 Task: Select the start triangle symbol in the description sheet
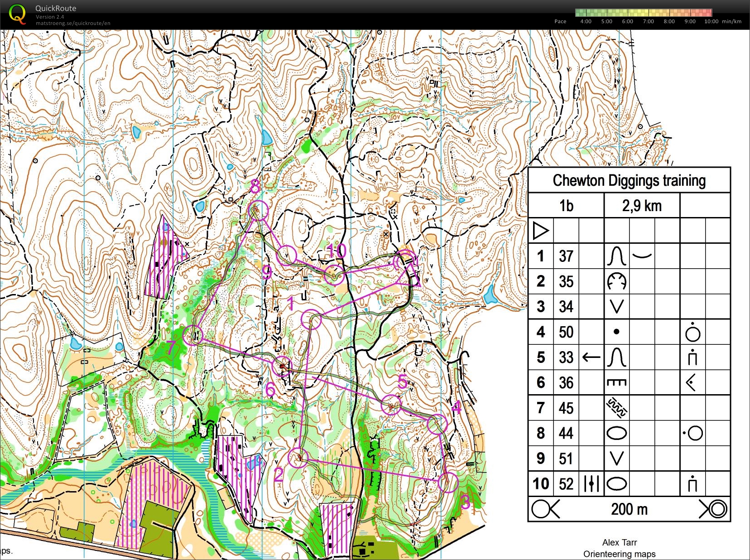tap(542, 231)
